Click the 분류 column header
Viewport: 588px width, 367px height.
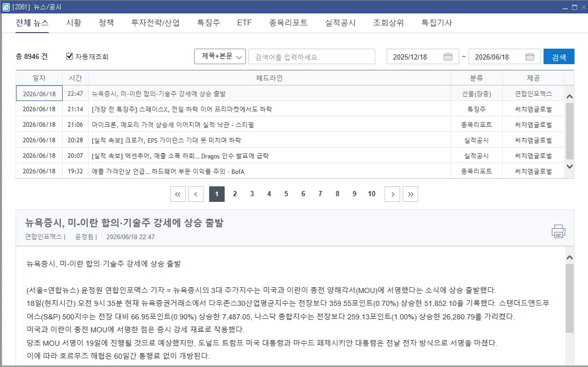(476, 78)
